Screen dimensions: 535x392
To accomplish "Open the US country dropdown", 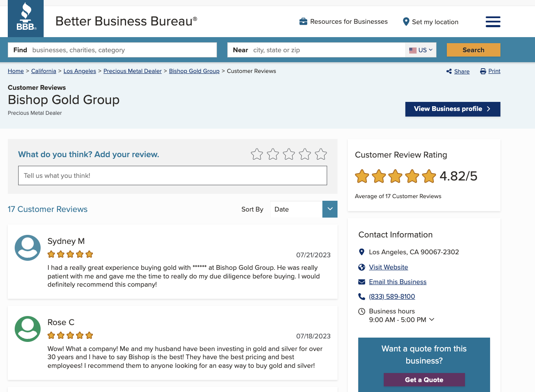I will tap(421, 50).
